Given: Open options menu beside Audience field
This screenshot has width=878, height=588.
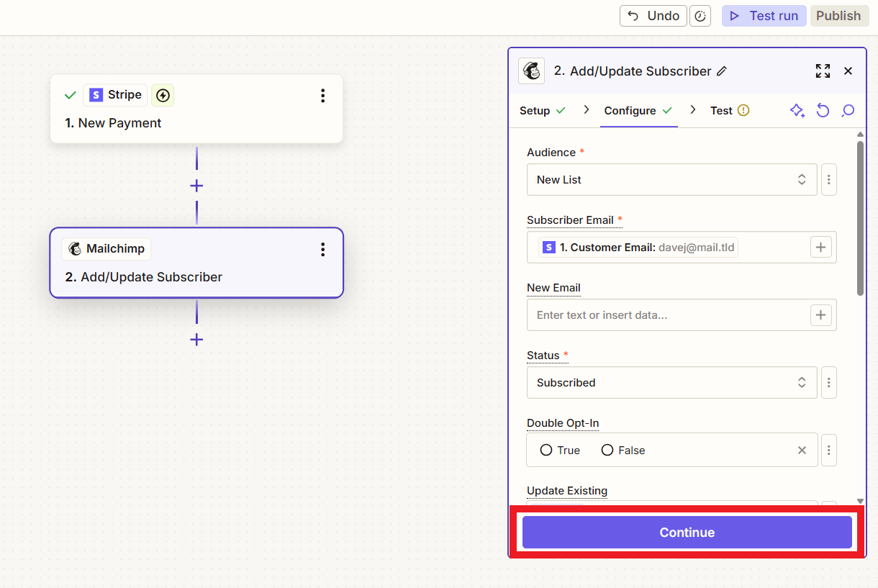Looking at the screenshot, I should pyautogui.click(x=828, y=180).
